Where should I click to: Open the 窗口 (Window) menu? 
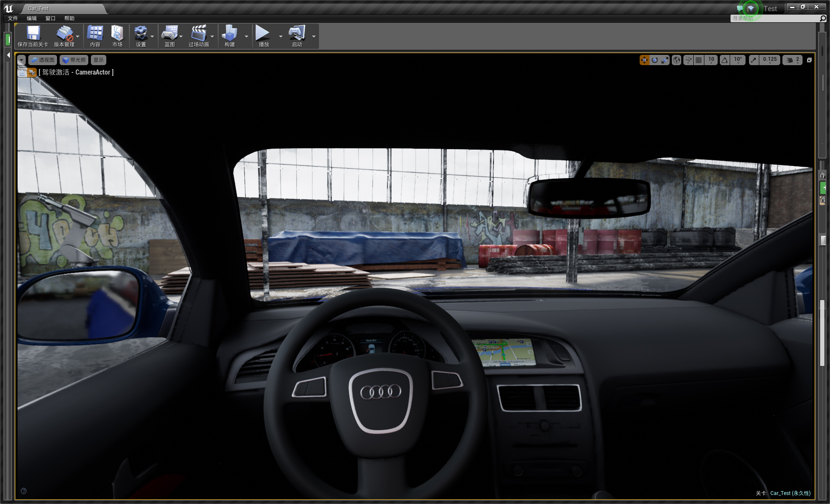(51, 18)
